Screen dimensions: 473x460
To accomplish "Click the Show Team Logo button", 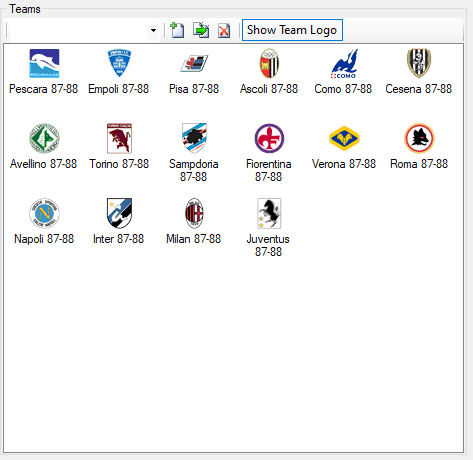I will [x=292, y=30].
